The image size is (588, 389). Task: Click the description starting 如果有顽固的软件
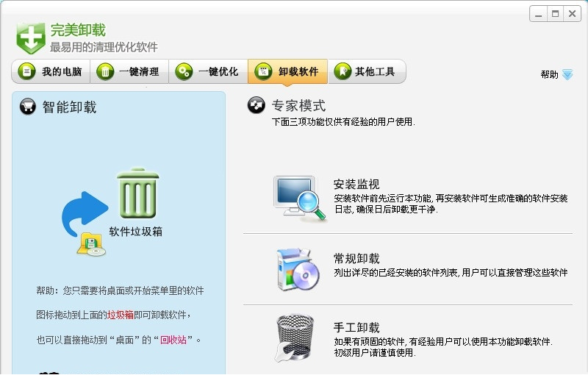point(443,347)
